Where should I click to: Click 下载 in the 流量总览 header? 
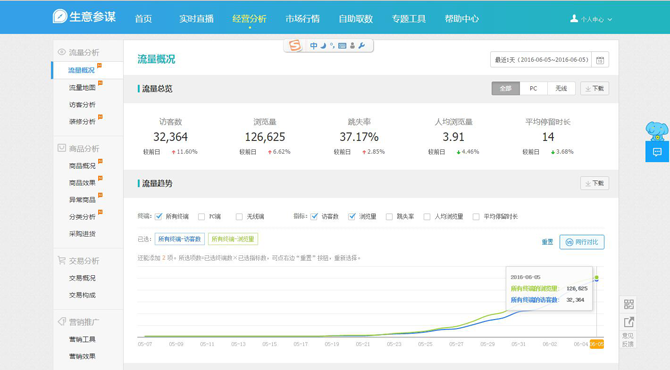(594, 88)
